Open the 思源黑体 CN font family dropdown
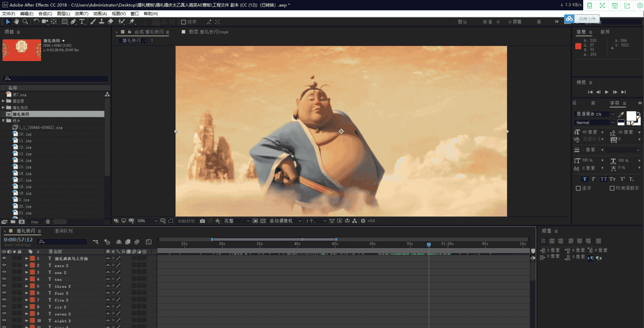 pyautogui.click(x=595, y=114)
